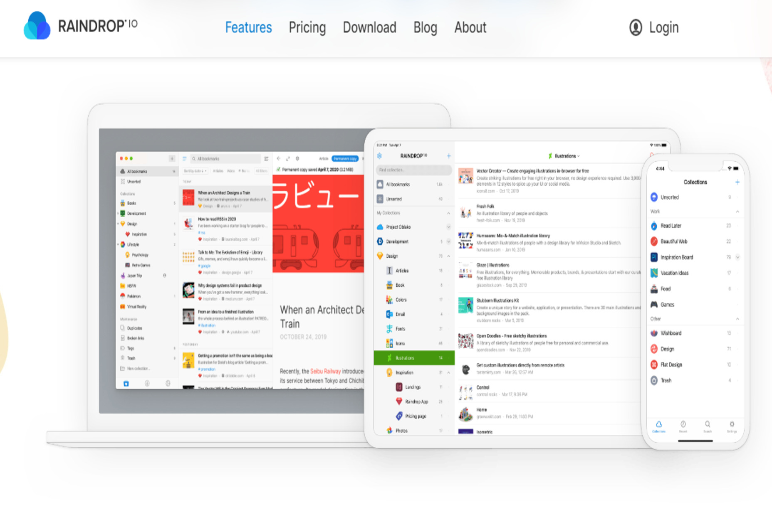Screen dimensions: 772x532
Task: Click the Games controller icon on phone list
Action: (x=654, y=305)
